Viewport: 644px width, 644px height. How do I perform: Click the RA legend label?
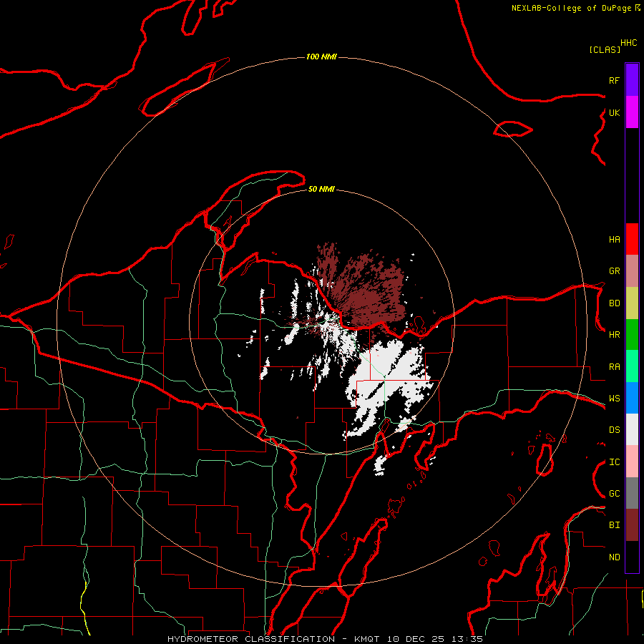614,367
